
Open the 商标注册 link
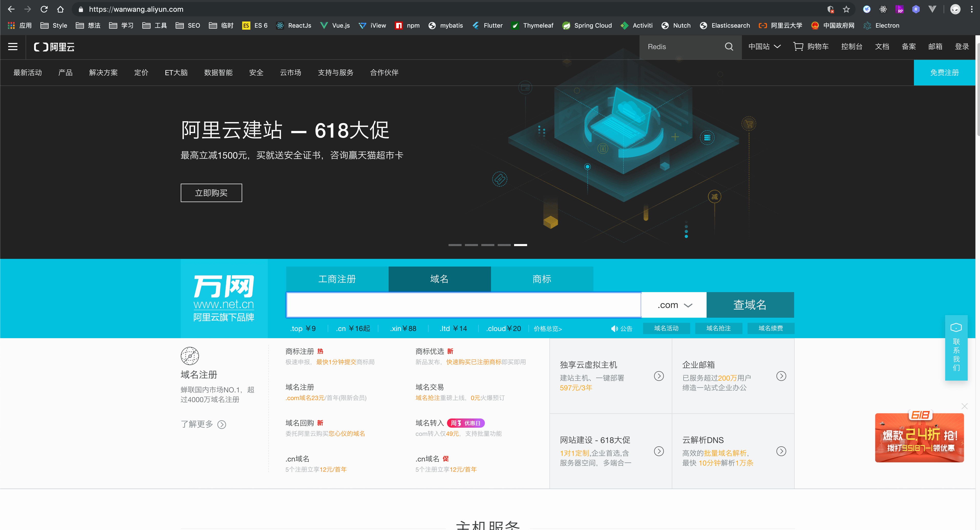(x=300, y=351)
